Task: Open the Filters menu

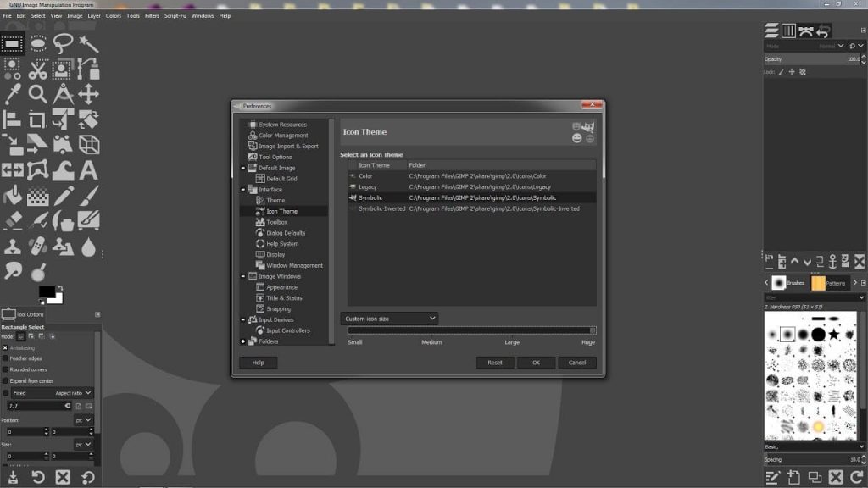Action: pos(152,16)
